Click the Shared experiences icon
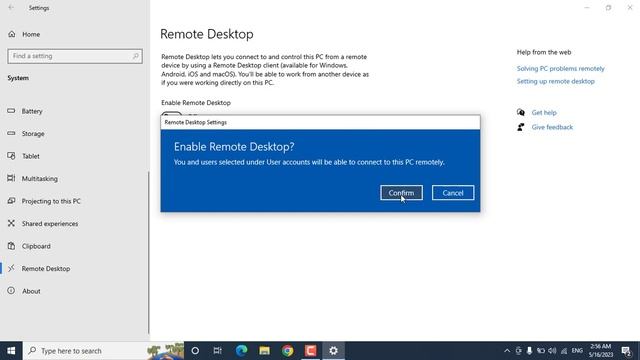 point(11,223)
